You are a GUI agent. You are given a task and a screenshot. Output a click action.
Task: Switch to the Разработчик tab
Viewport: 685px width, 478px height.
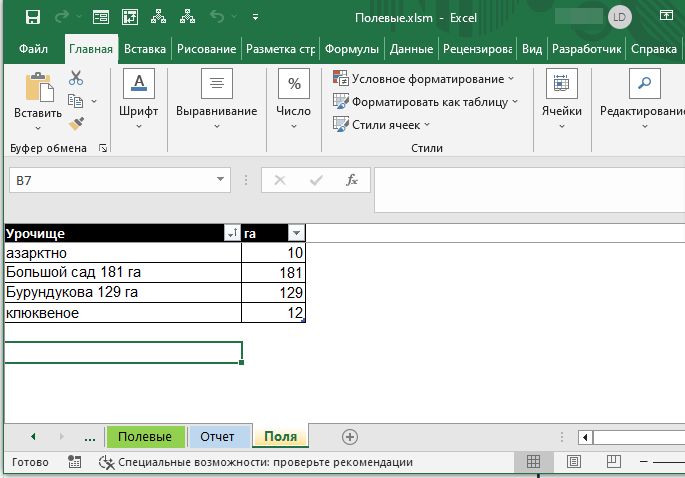(586, 49)
